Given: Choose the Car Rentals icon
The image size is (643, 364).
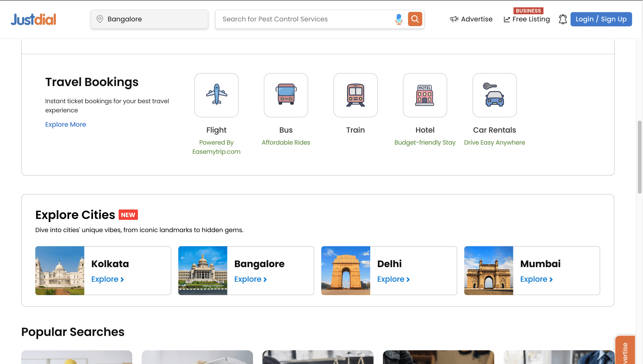Looking at the screenshot, I should pos(494,95).
